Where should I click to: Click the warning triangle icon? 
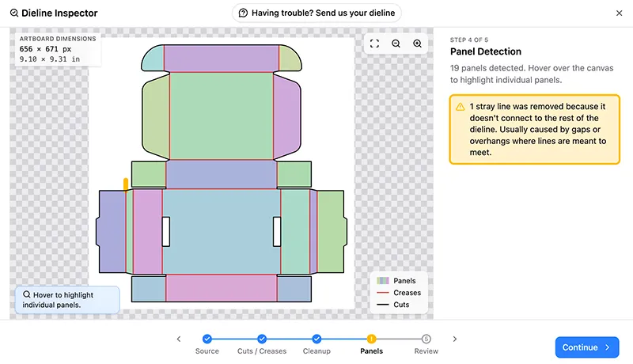[461, 107]
